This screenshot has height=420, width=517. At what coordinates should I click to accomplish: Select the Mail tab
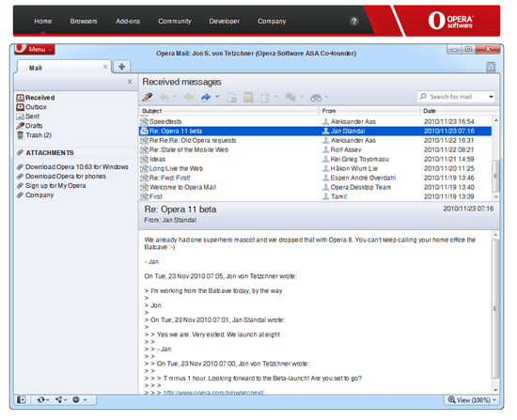(x=63, y=68)
